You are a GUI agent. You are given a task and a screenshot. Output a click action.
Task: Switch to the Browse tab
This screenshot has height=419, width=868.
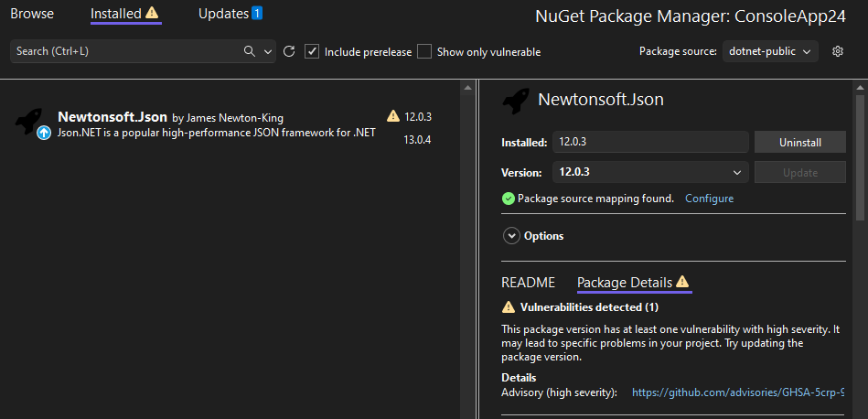(x=32, y=14)
